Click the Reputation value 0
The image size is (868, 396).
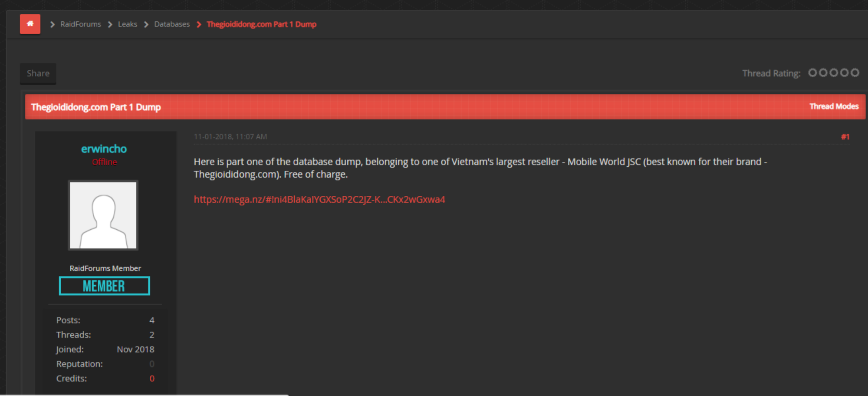tap(152, 364)
